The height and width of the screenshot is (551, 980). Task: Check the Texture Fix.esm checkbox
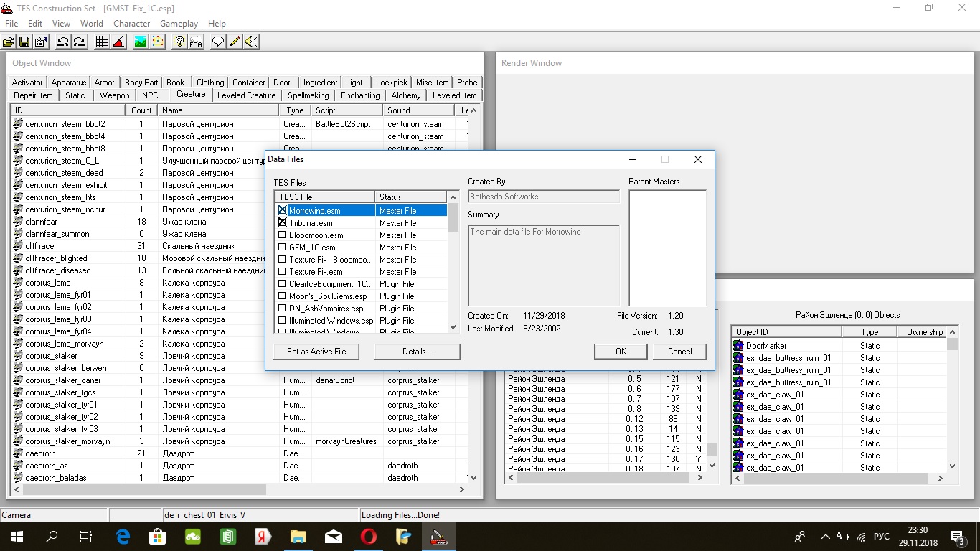tap(282, 272)
